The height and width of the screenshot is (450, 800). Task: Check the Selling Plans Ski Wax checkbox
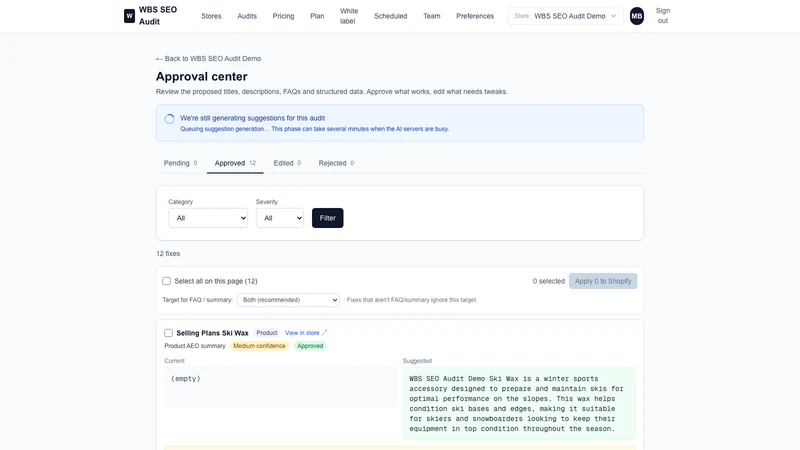[x=168, y=333]
